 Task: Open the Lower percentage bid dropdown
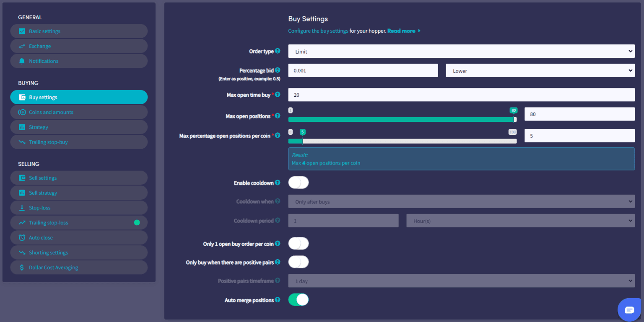pos(540,70)
